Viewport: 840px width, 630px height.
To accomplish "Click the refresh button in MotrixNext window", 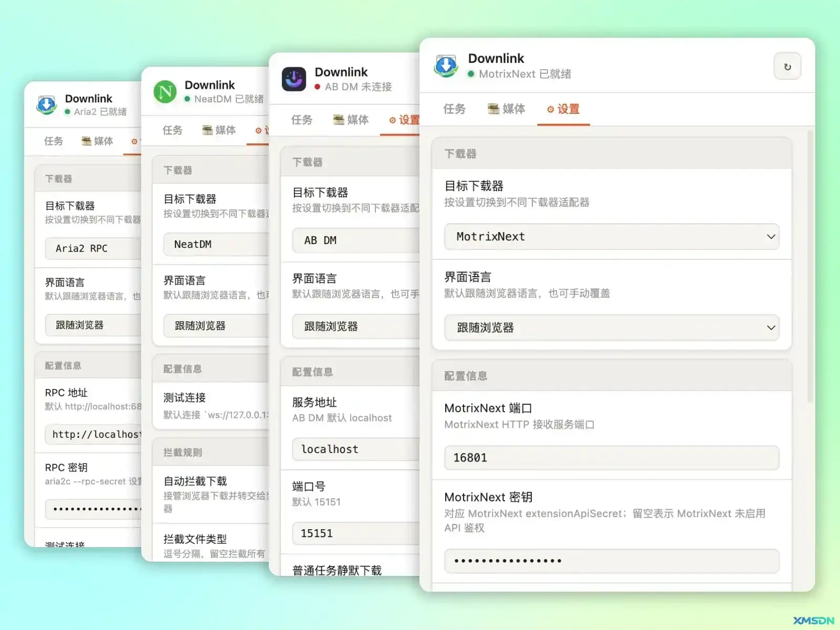I will pyautogui.click(x=787, y=66).
